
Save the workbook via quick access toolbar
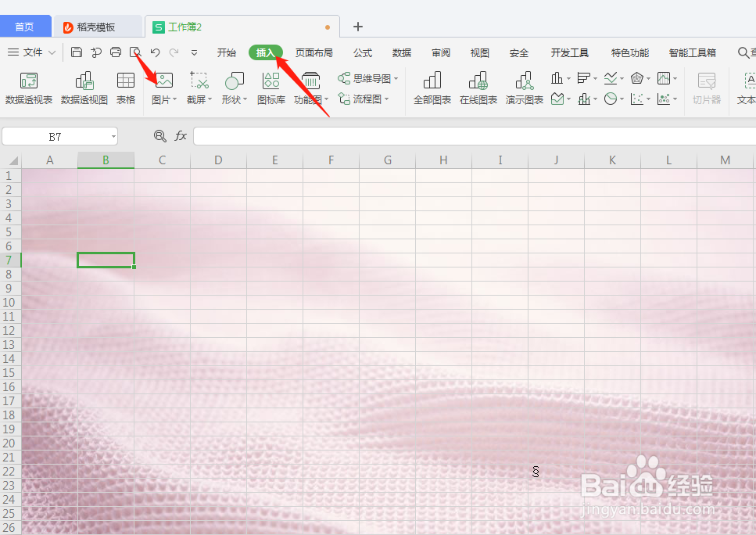pos(76,52)
